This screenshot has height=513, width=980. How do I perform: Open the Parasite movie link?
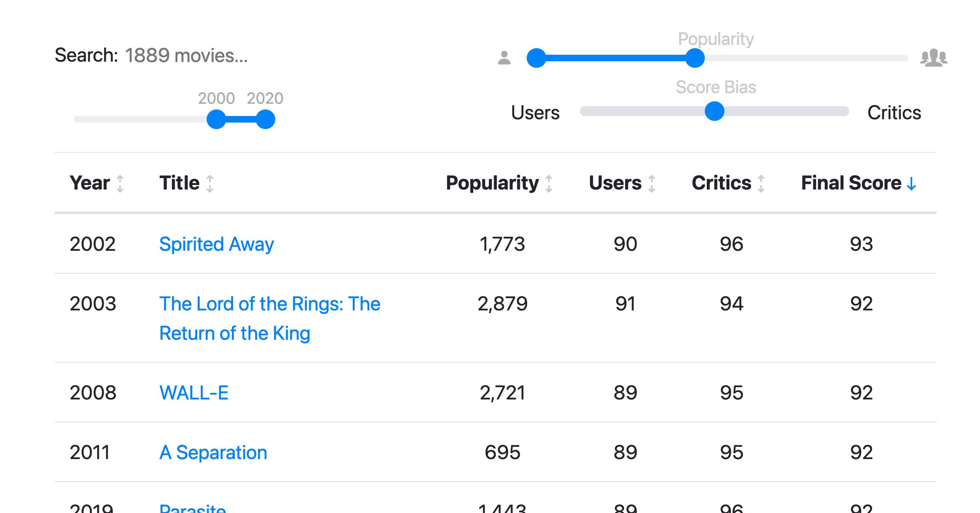point(193,508)
